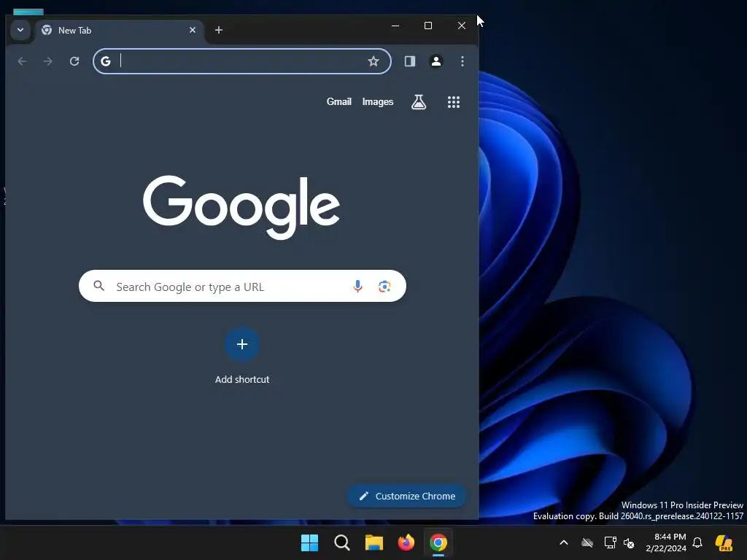Click the Customize Chrome button
Screen dimensions: 747x560
407,496
